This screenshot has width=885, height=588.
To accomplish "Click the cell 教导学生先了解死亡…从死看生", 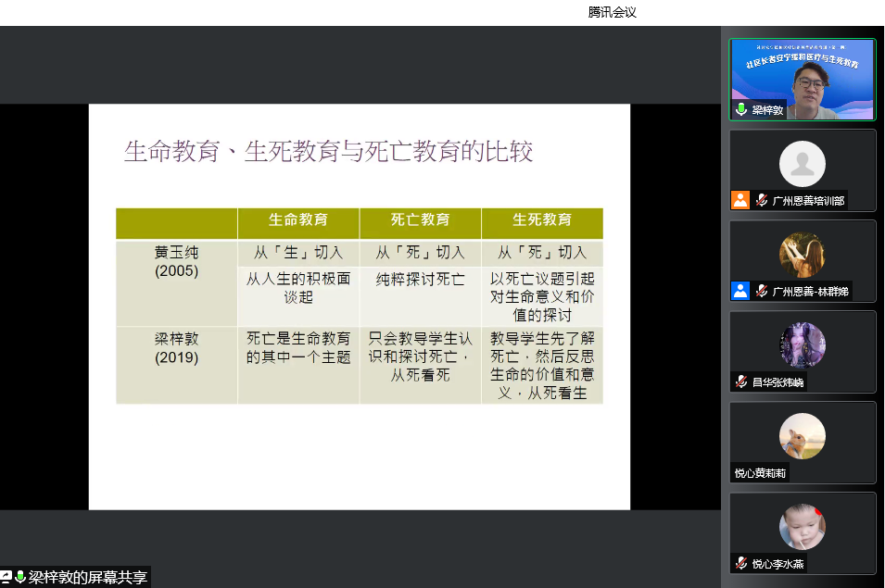I will point(542,366).
